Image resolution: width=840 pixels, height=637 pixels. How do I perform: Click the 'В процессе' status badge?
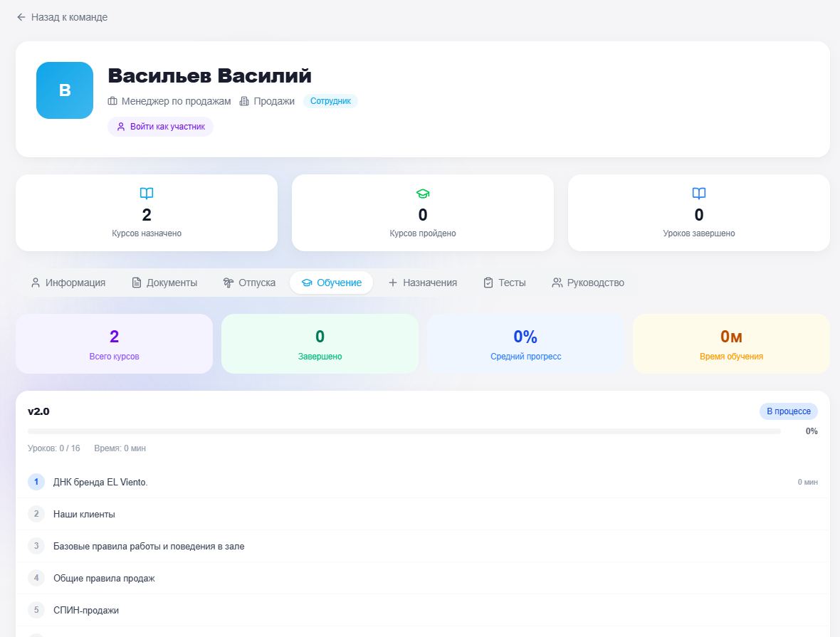(x=789, y=411)
